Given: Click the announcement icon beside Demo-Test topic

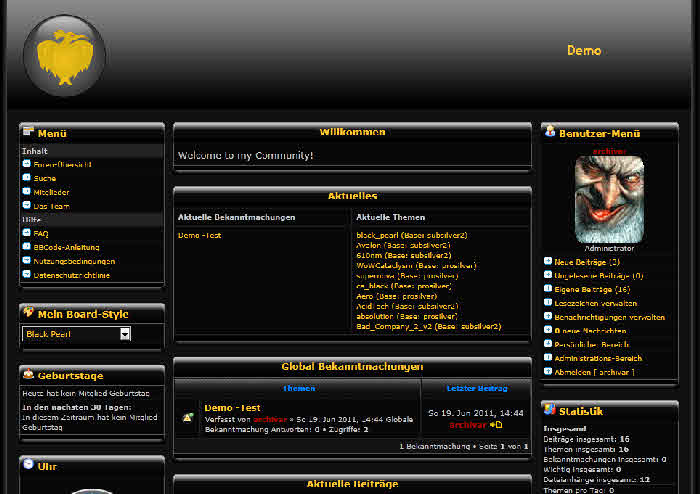Looking at the screenshot, I should (187, 418).
